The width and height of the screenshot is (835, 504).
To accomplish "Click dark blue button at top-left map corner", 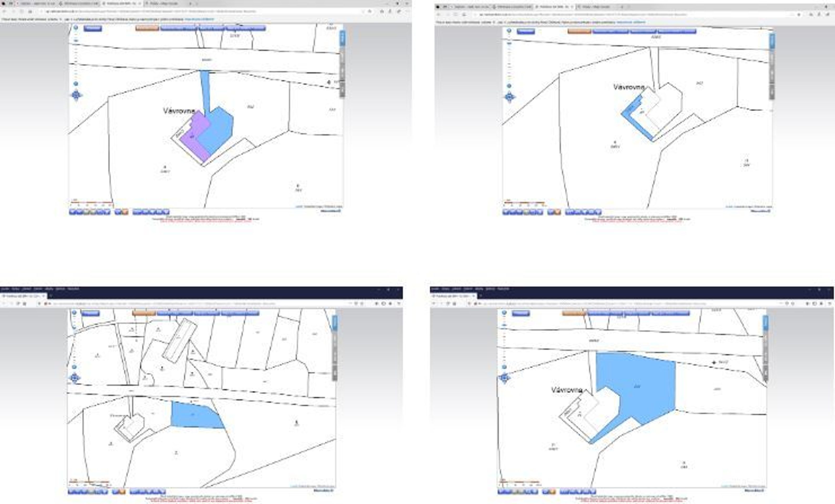I will click(x=92, y=28).
